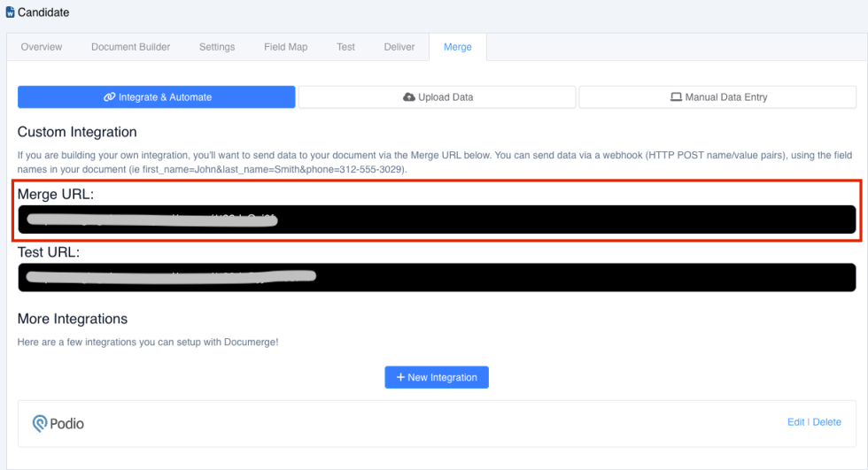Switch to the Document Builder tab
This screenshot has width=868, height=470.
point(131,47)
